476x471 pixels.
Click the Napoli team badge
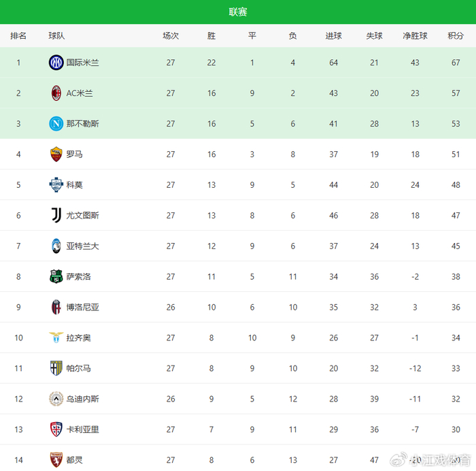[x=56, y=124]
